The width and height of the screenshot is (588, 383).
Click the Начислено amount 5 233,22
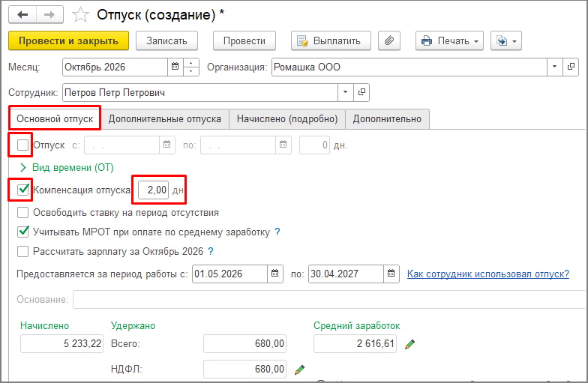point(61,343)
